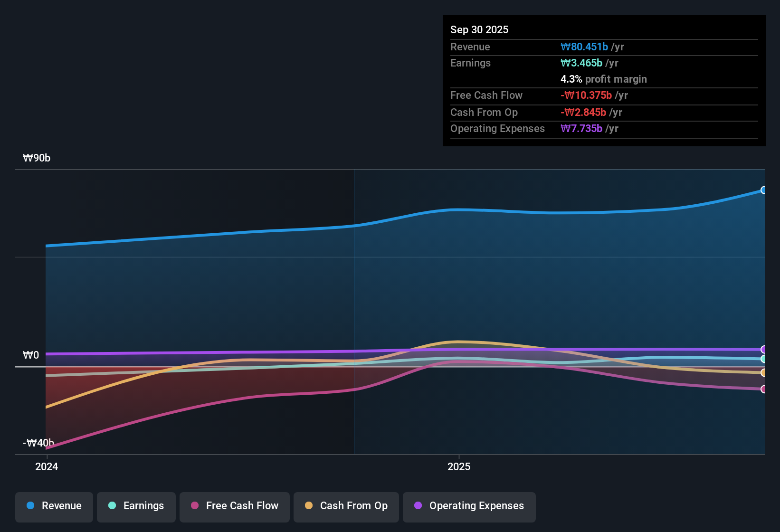780x532 pixels.
Task: Click the orange Cash From Op dot
Action: pyautogui.click(x=309, y=506)
